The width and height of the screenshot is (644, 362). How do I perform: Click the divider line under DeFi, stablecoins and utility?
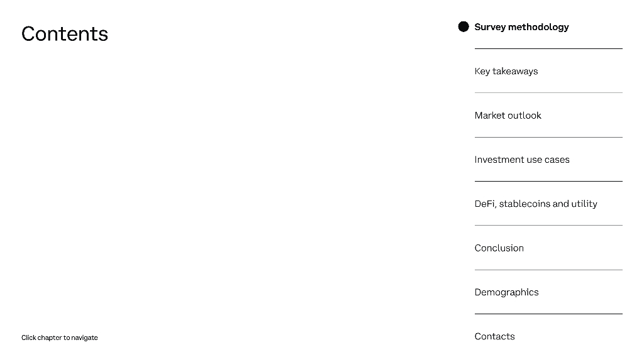point(548,225)
